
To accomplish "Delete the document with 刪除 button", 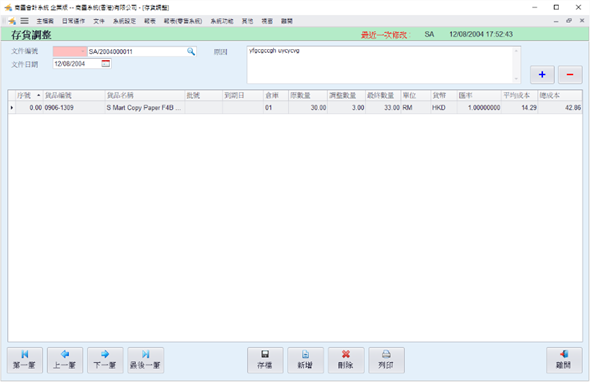I will coord(346,360).
